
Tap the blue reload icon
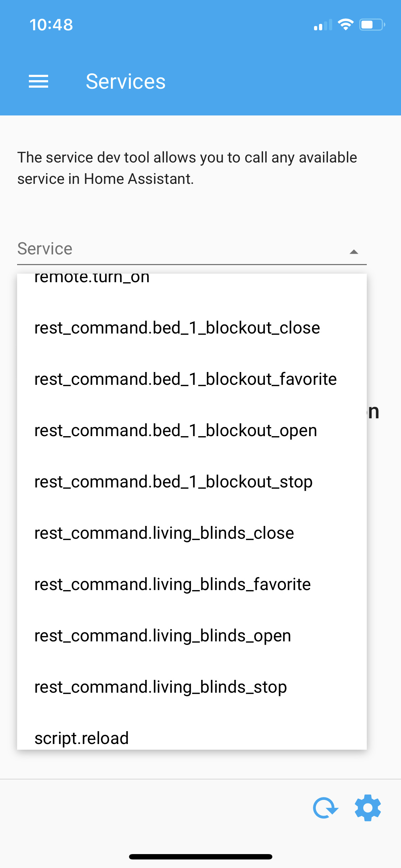pyautogui.click(x=325, y=808)
